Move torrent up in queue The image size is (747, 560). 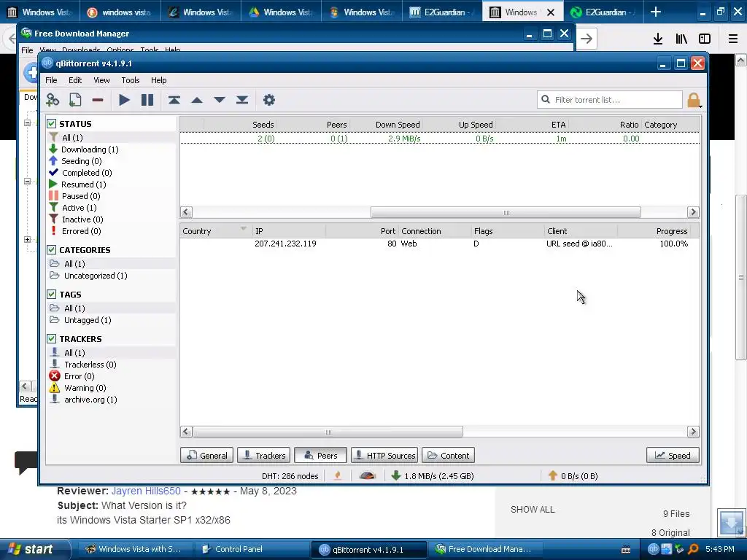pos(197,100)
